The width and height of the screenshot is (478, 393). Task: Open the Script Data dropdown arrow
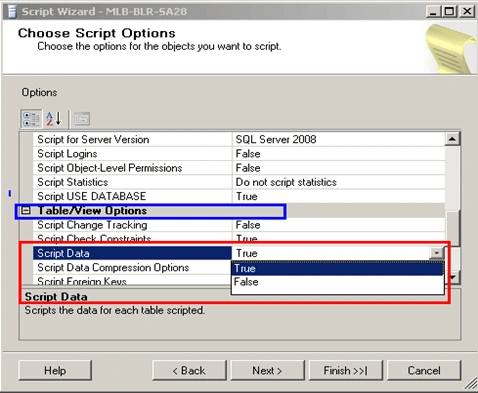437,253
